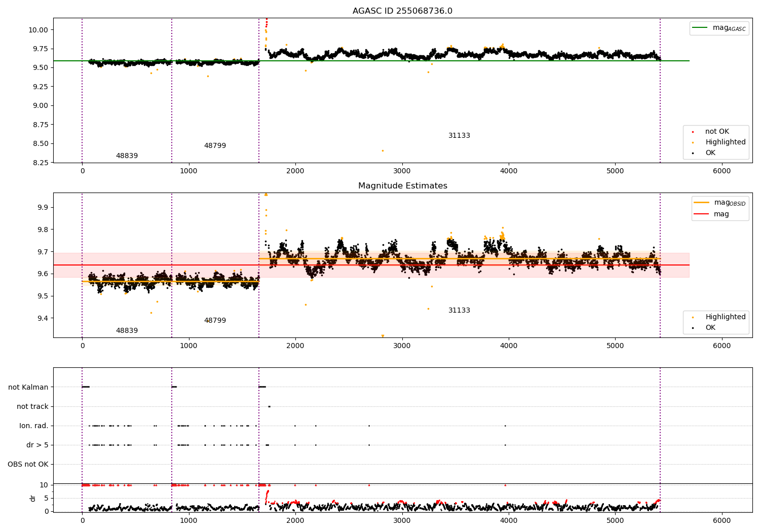Click the red line sample beside 'mag' legend entry
The height and width of the screenshot is (532, 760).
click(701, 214)
